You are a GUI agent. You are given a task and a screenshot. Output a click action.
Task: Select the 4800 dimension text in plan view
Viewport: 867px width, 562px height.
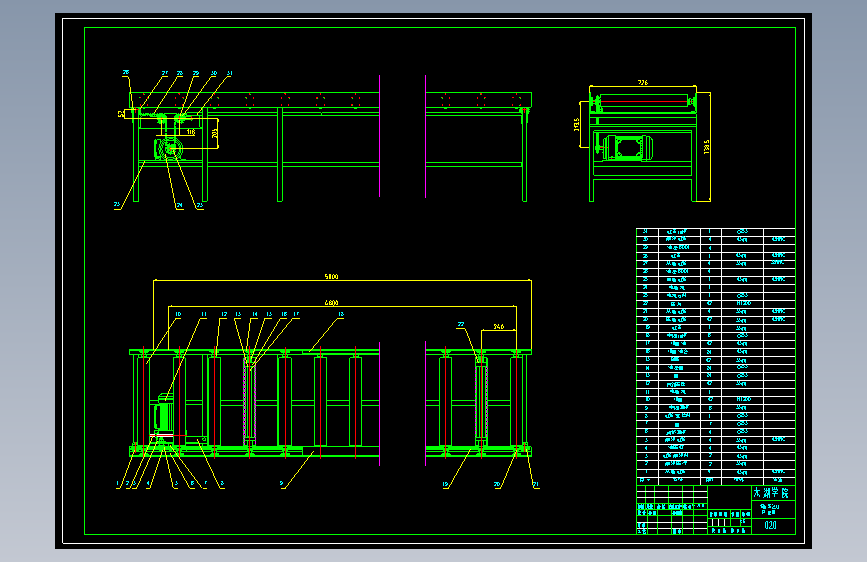tap(331, 303)
